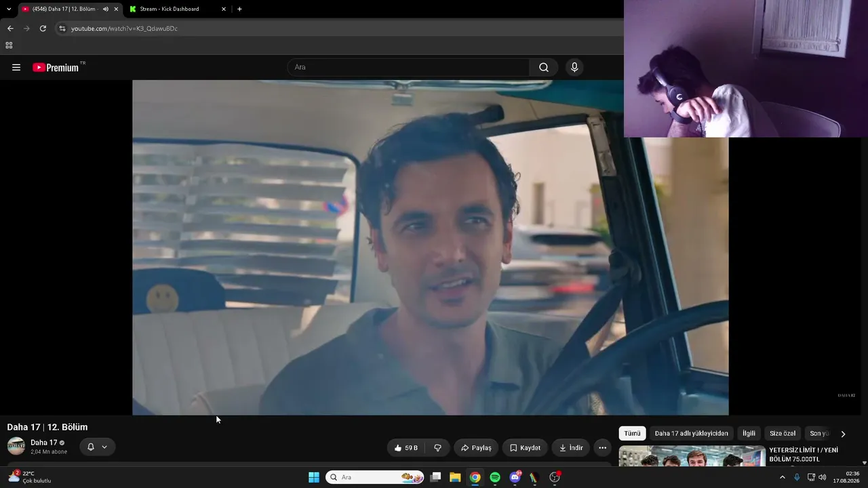Show hidden system tray icons
This screenshot has height=488, width=868.
[782, 477]
